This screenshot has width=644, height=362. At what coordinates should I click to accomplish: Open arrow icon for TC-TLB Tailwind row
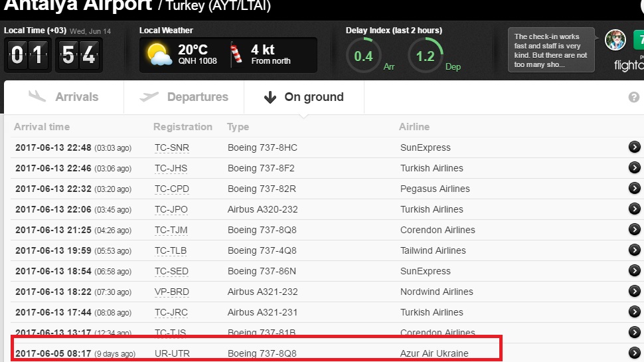pos(634,250)
